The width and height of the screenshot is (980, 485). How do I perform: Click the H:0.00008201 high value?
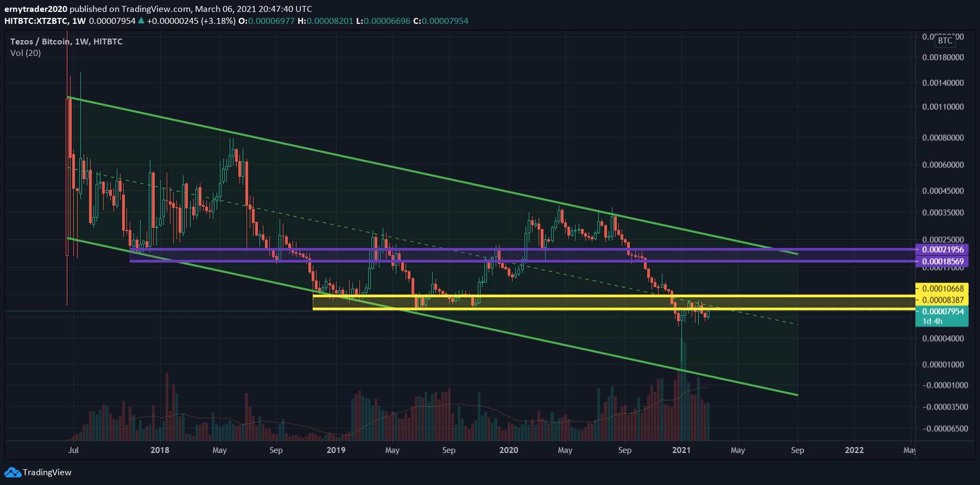pyautogui.click(x=325, y=21)
